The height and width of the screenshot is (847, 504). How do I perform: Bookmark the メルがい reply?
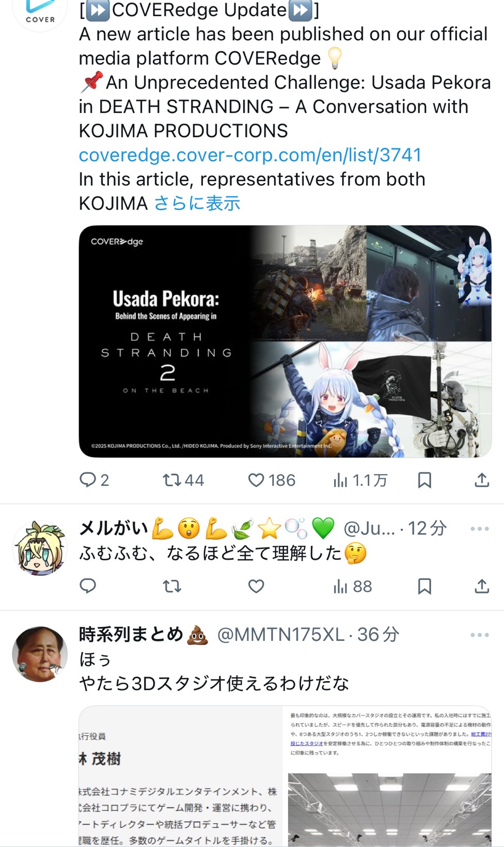(424, 586)
